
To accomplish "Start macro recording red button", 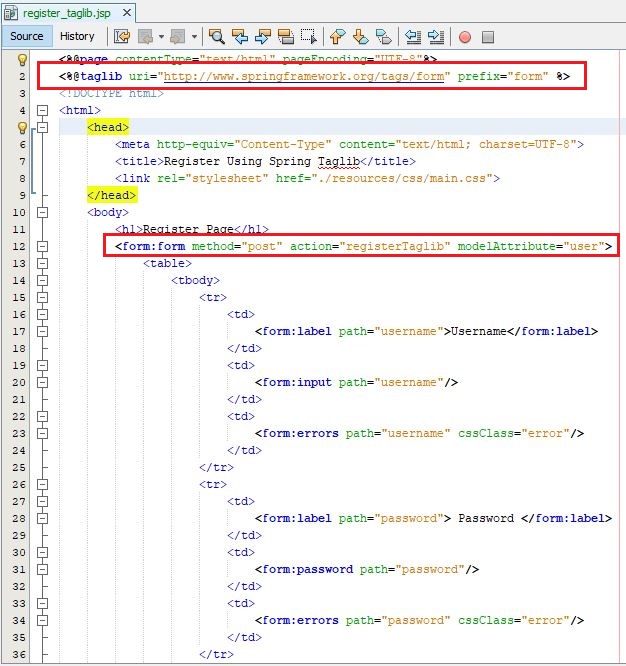I will point(465,37).
